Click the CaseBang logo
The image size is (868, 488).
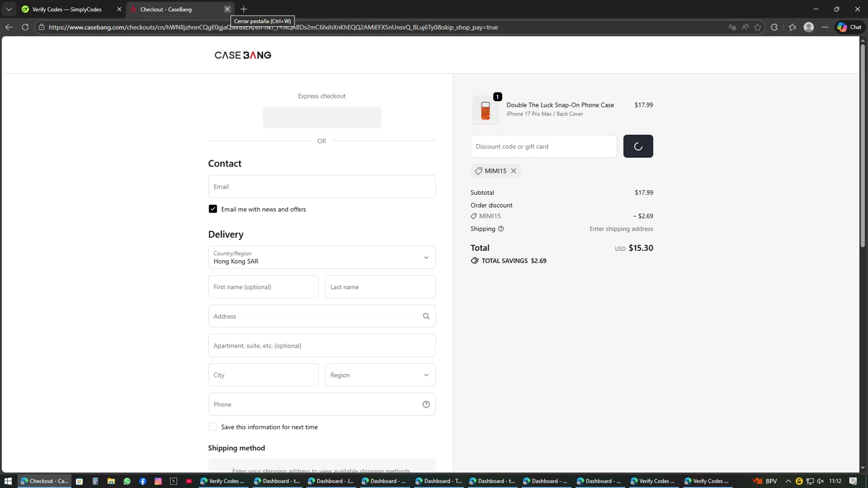[243, 55]
